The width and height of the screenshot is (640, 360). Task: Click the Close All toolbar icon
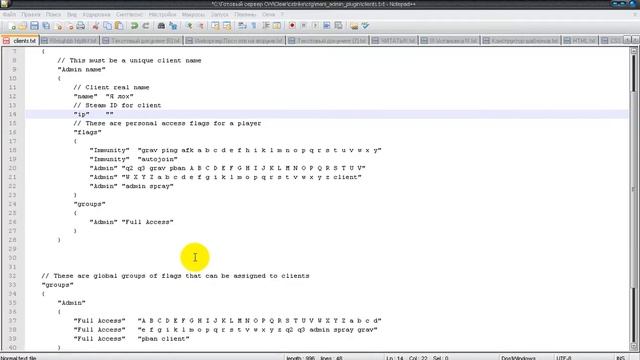pyautogui.click(x=69, y=26)
